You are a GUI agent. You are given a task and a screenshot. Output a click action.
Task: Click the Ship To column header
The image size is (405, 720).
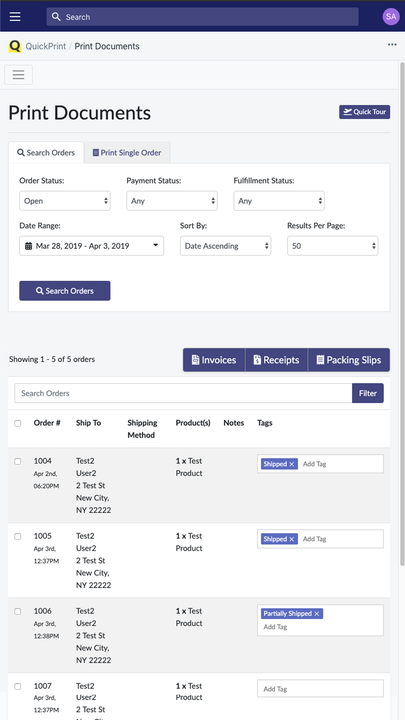(89, 423)
